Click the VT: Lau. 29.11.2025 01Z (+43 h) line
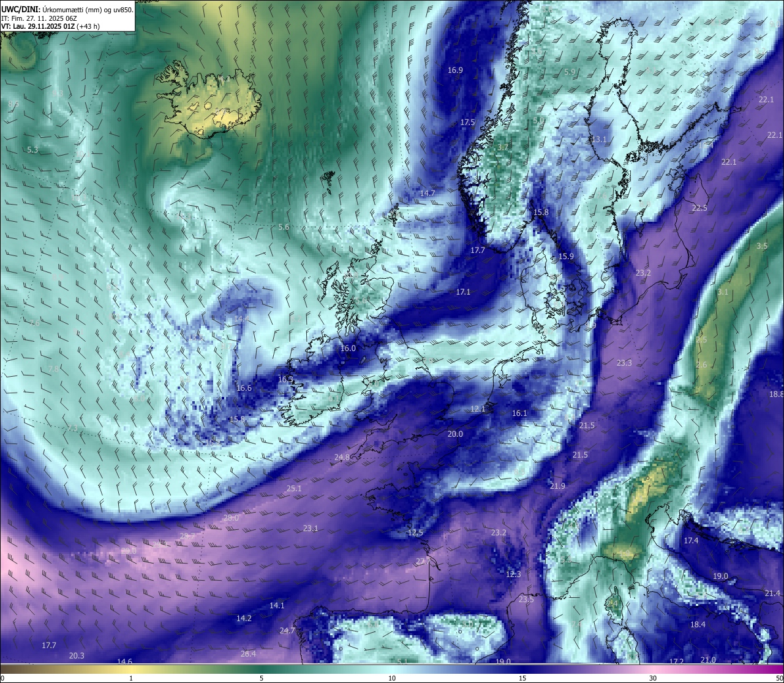This screenshot has width=784, height=683. click(51, 26)
